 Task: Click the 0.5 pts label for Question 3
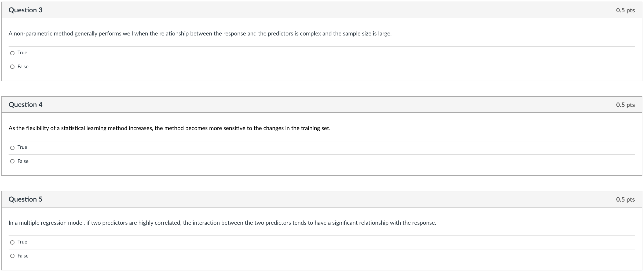click(x=625, y=10)
